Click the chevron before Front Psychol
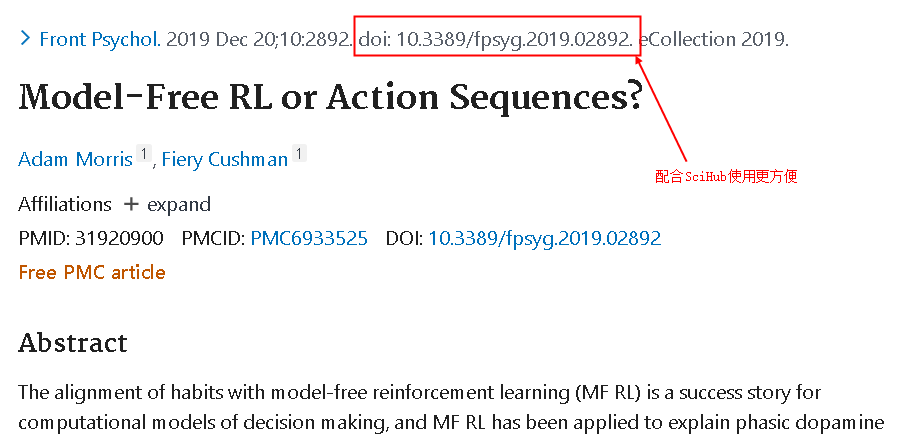909x439 pixels. pyautogui.click(x=25, y=39)
